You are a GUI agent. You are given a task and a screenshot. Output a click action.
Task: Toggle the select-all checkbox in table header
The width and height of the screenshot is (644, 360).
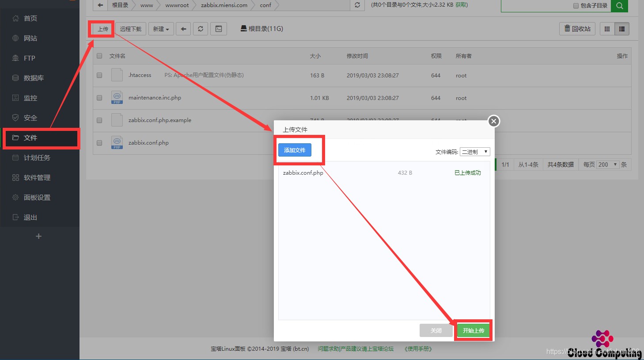point(99,56)
